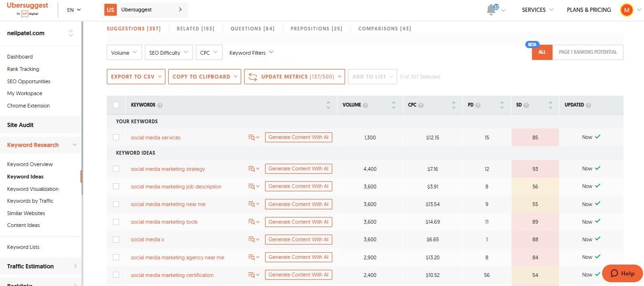Switch to the Questions tab

click(x=252, y=29)
